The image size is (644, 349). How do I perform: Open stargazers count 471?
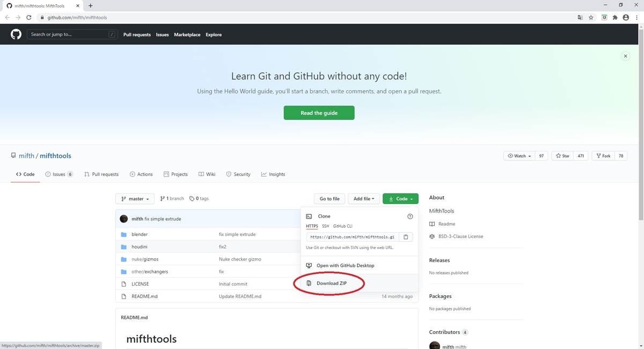[580, 156]
